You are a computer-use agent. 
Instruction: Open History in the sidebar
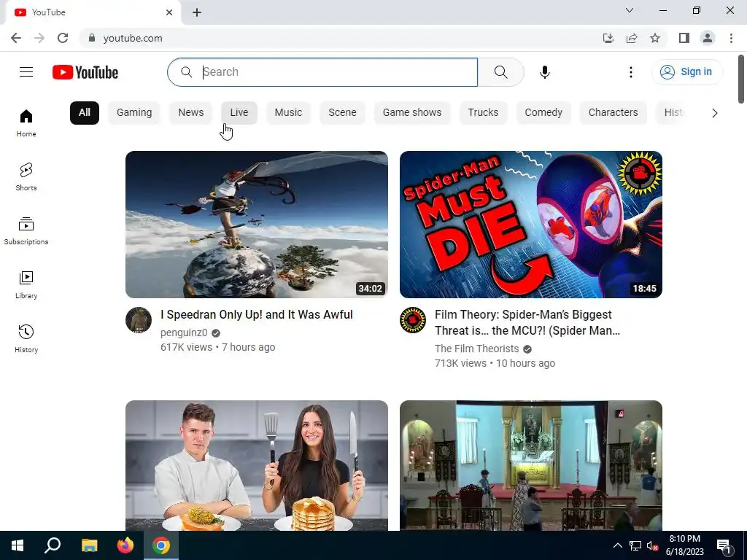click(26, 338)
